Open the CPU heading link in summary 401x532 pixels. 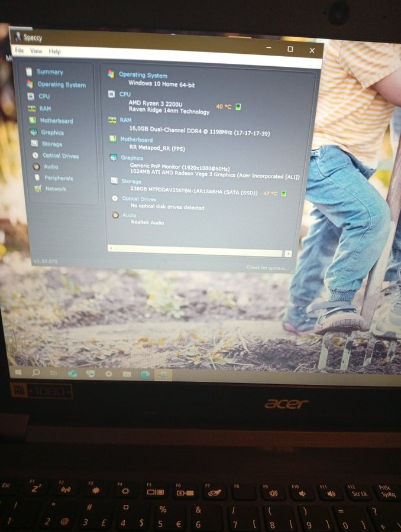tap(125, 94)
